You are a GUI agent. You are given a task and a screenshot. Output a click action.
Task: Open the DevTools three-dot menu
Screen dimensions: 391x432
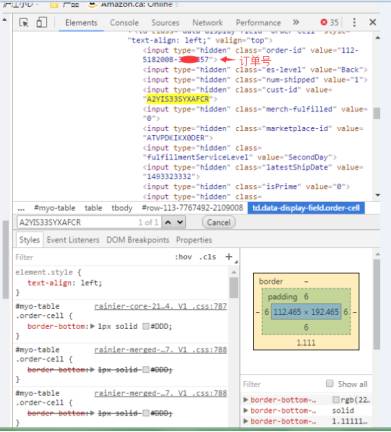point(354,22)
